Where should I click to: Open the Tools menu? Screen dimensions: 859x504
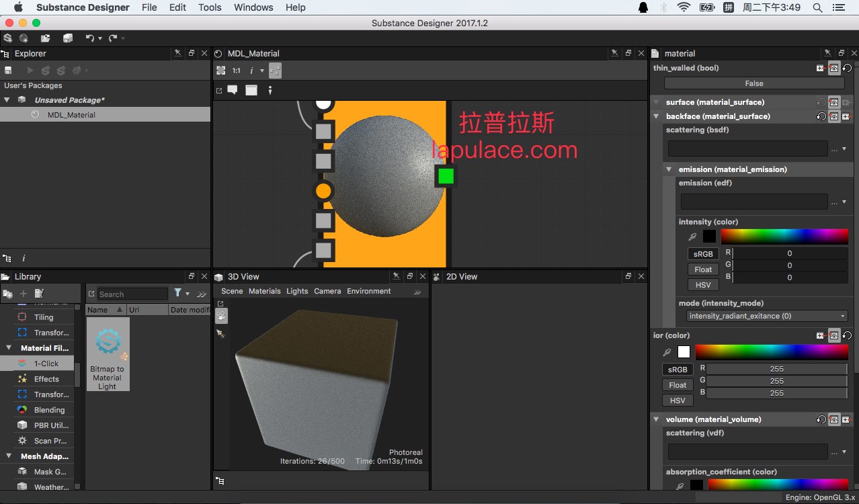[210, 7]
